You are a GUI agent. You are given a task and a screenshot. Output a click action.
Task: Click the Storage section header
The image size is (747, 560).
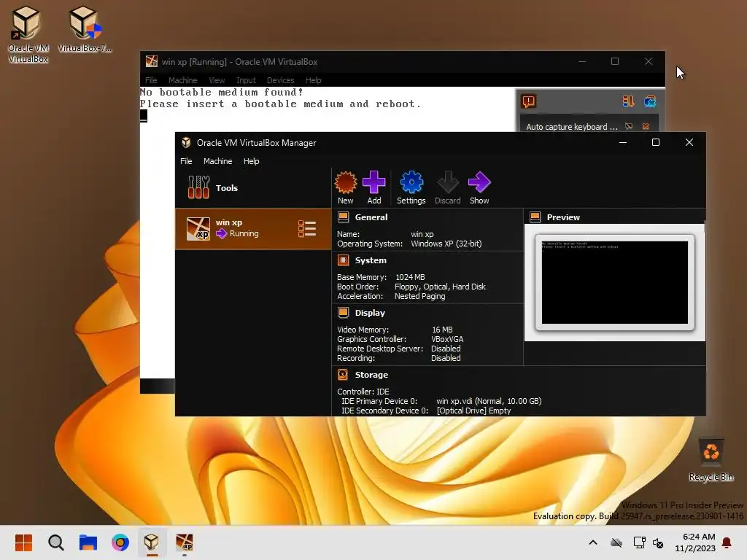point(371,375)
